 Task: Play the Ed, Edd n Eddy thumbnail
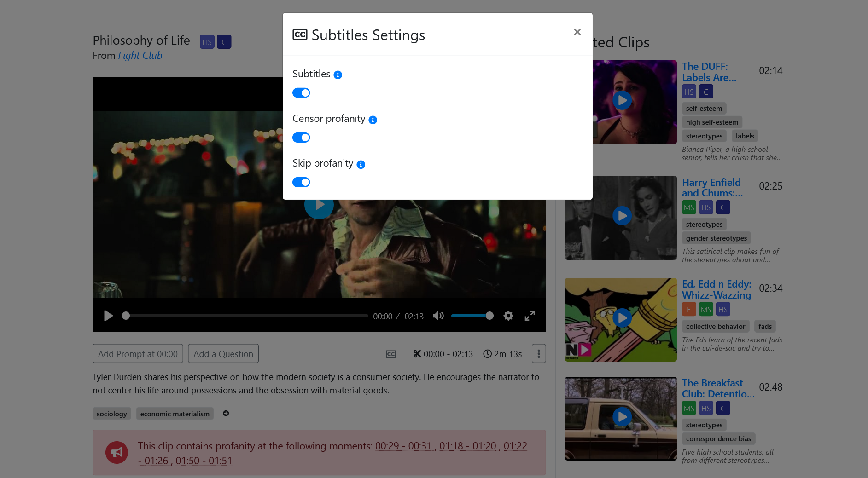(622, 318)
